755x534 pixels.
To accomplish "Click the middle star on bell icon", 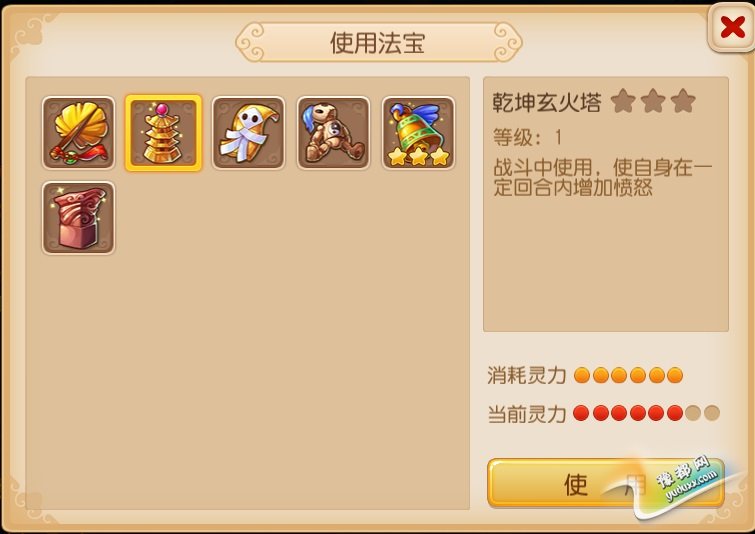I will (418, 156).
